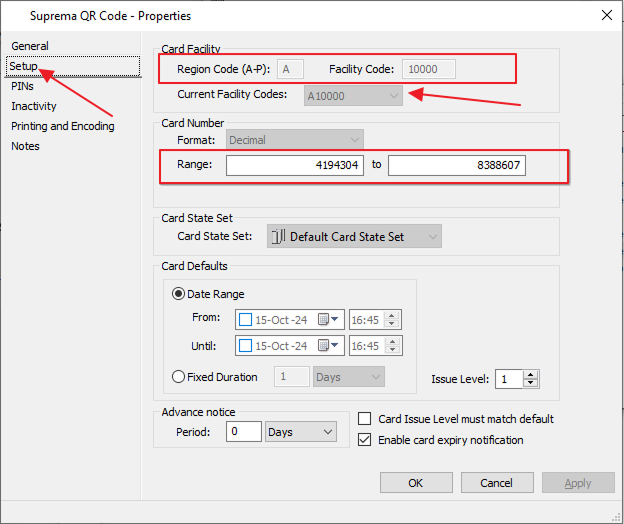Select the Fixed Duration radio option
Image resolution: width=624 pixels, height=524 pixels.
click(x=179, y=377)
